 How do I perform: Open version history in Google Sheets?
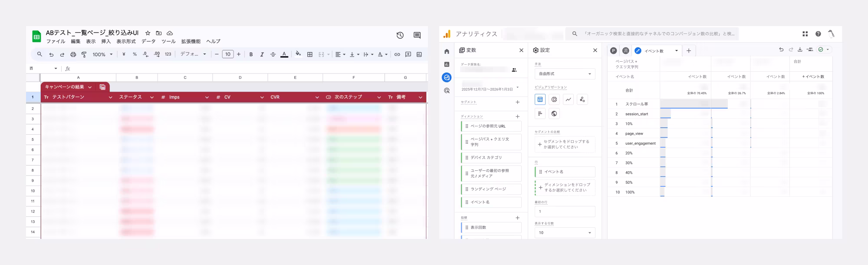(x=400, y=35)
